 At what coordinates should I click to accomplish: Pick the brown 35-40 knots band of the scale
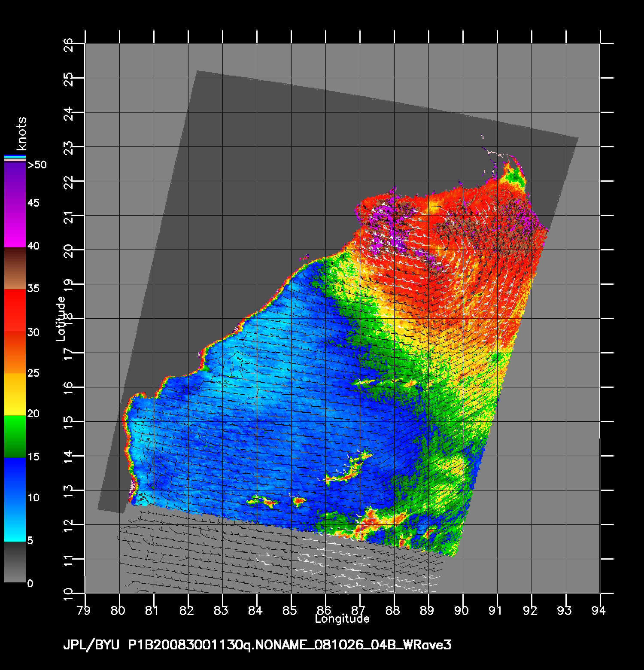15,268
